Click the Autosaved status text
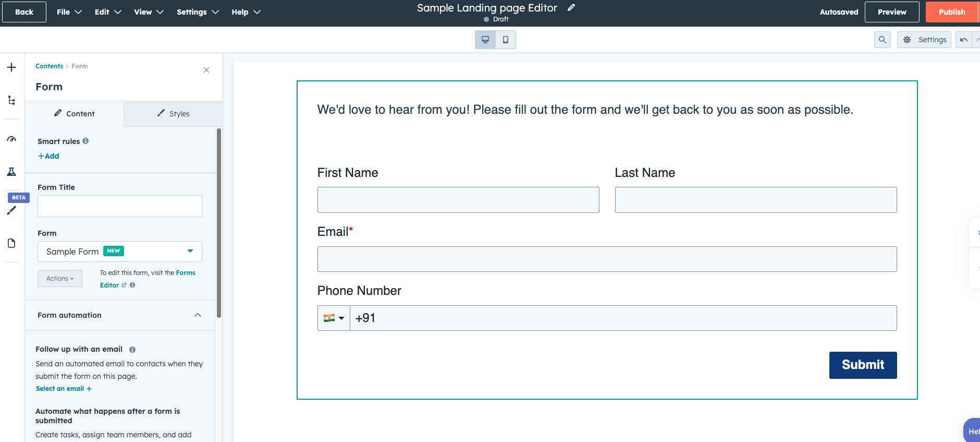Image resolution: width=980 pixels, height=442 pixels. coord(839,12)
